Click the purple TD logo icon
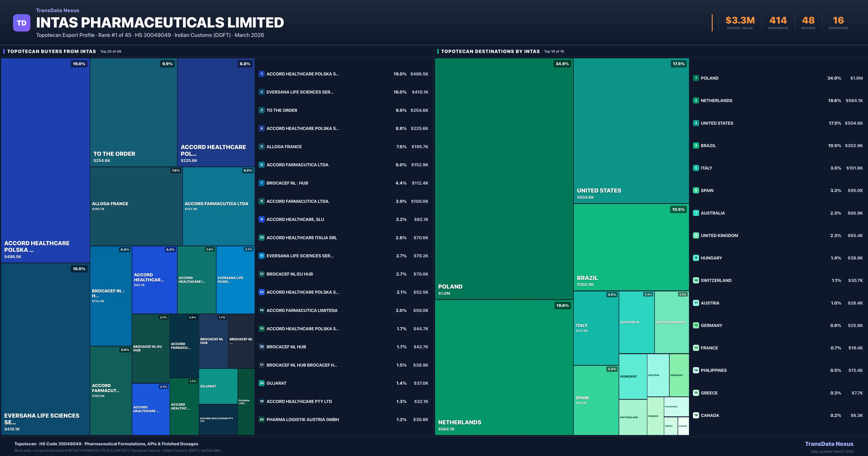 pyautogui.click(x=22, y=23)
